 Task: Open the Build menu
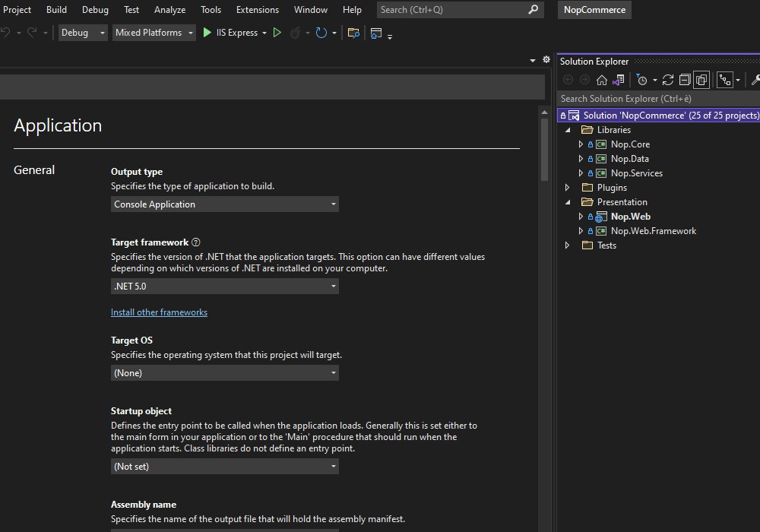click(57, 10)
